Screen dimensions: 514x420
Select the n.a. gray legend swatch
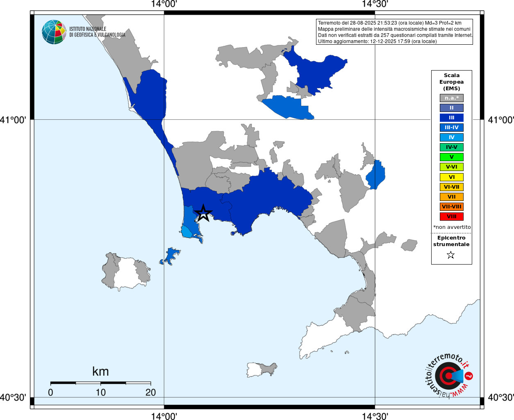coord(452,98)
